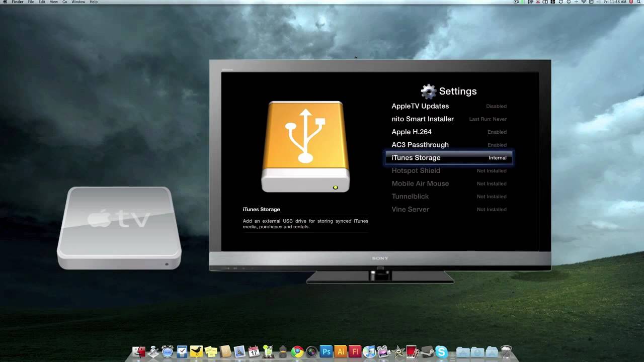Launch Google Chrome from the dock

click(x=297, y=352)
